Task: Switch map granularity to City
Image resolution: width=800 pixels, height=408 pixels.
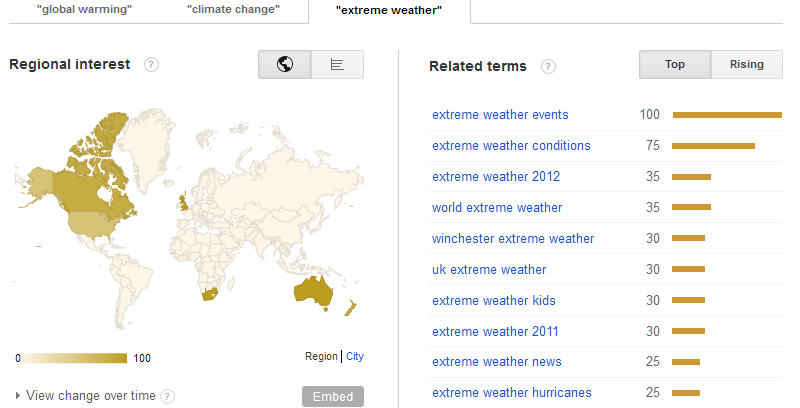Action: (355, 356)
